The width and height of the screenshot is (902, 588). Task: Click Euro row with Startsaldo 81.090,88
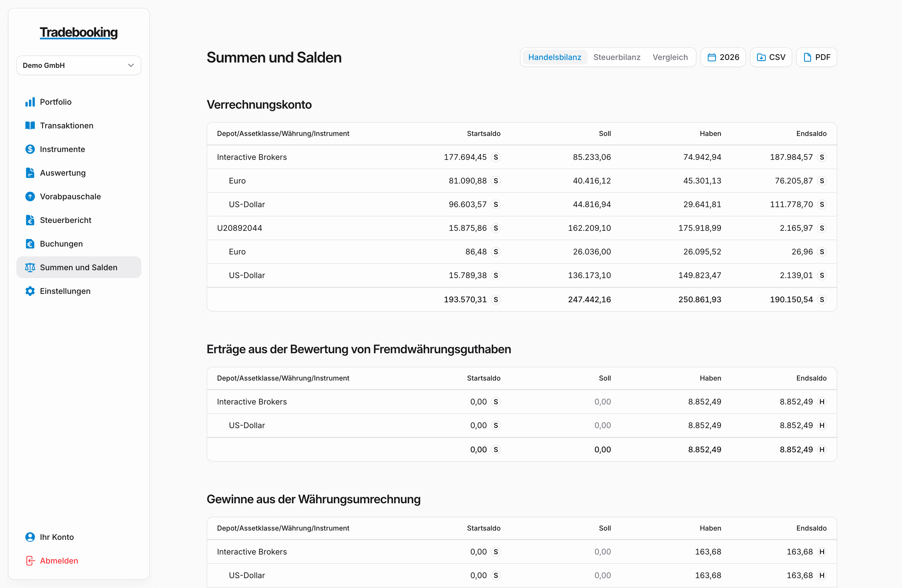tap(522, 181)
